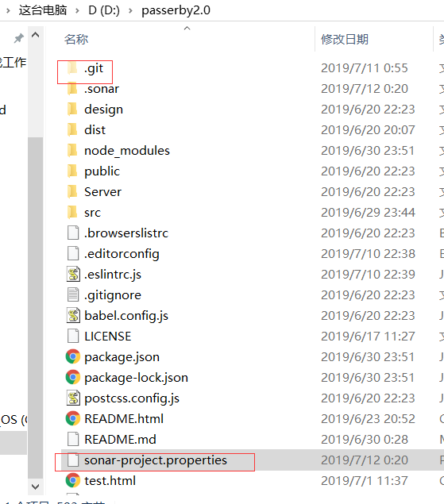Select the sonar-project.properties file
The height and width of the screenshot is (504, 444).
(156, 460)
